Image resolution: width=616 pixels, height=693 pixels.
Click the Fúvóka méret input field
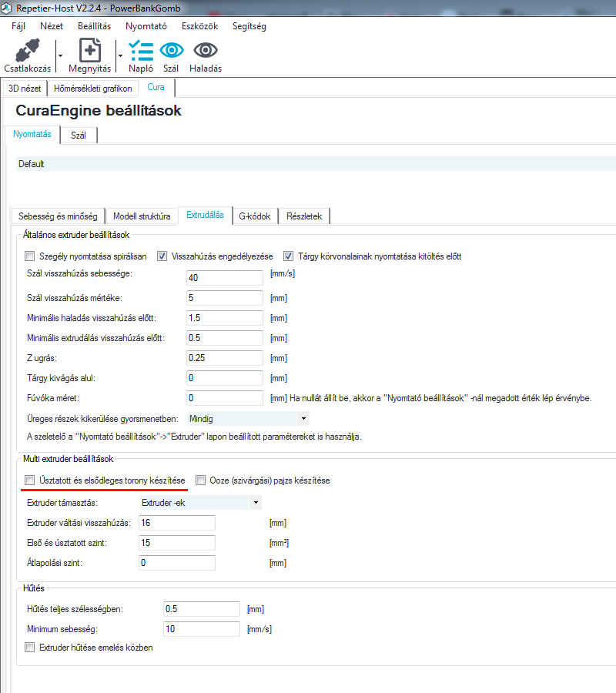click(x=225, y=398)
